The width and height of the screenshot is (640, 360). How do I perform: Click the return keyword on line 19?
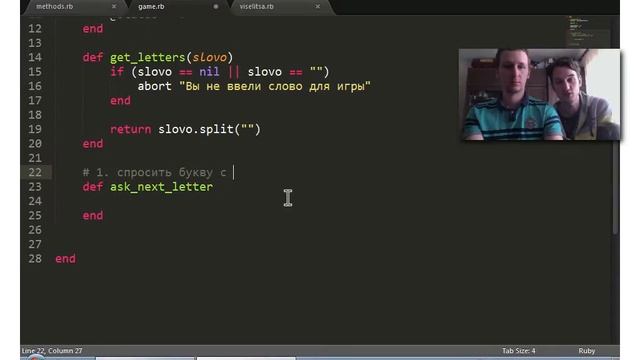tap(130, 129)
